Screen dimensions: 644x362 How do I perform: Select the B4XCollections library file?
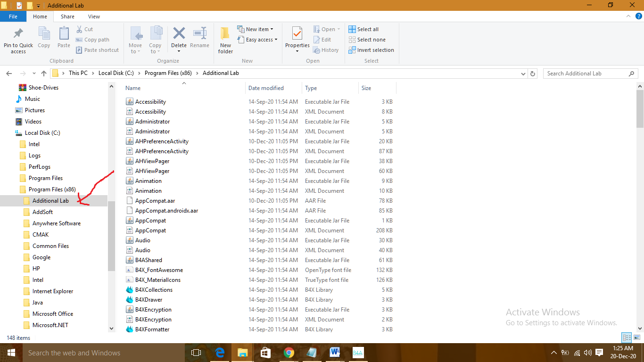154,290
